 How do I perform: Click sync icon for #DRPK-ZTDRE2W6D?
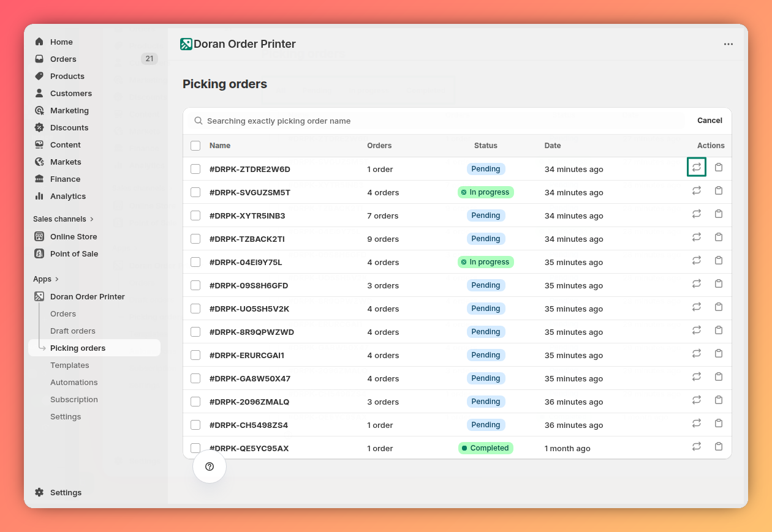click(697, 167)
